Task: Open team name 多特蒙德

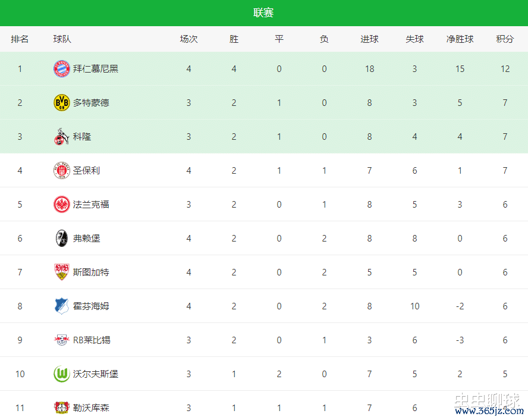Action: (91, 102)
